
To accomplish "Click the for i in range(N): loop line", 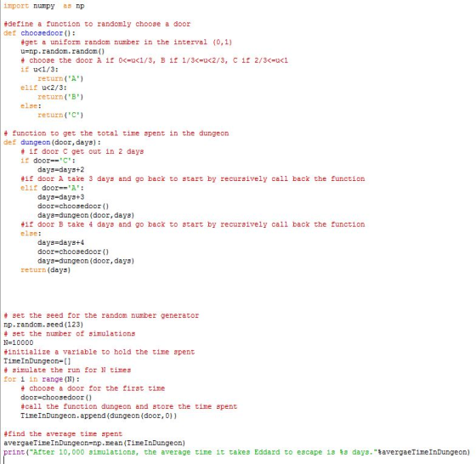I will [x=42, y=379].
